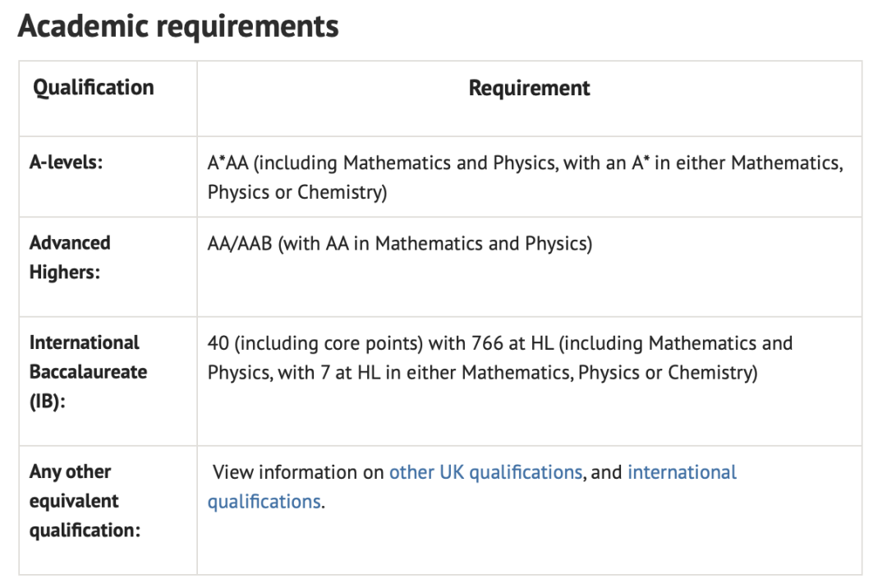The width and height of the screenshot is (887, 588).
Task: Click the Any other equivalent qualification label
Action: (85, 501)
